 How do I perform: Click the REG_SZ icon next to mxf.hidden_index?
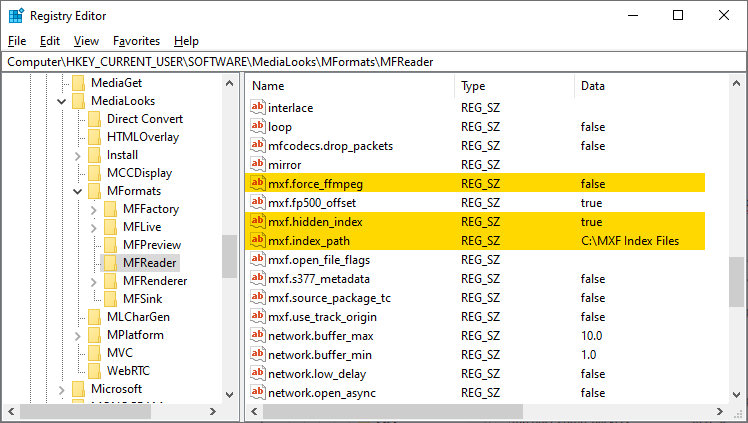pyautogui.click(x=257, y=221)
